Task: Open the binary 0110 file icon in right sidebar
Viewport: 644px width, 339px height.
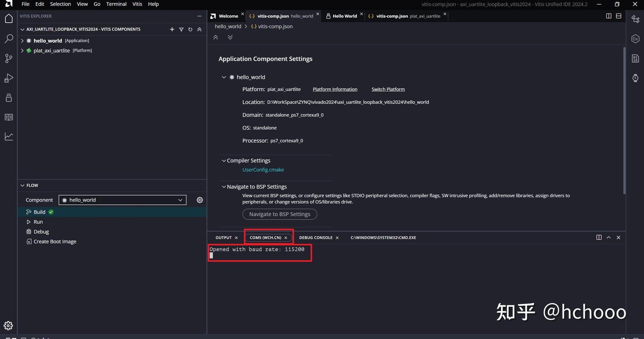Action: click(x=635, y=58)
